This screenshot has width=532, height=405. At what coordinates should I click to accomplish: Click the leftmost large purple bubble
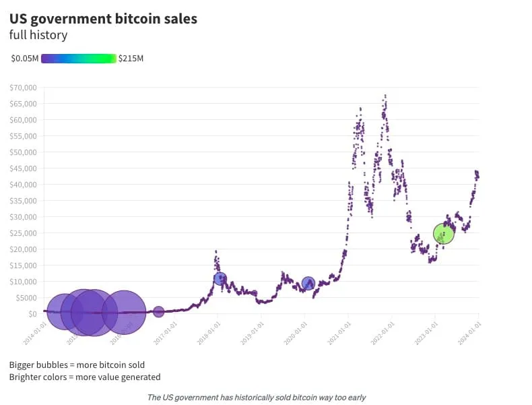tap(65, 311)
